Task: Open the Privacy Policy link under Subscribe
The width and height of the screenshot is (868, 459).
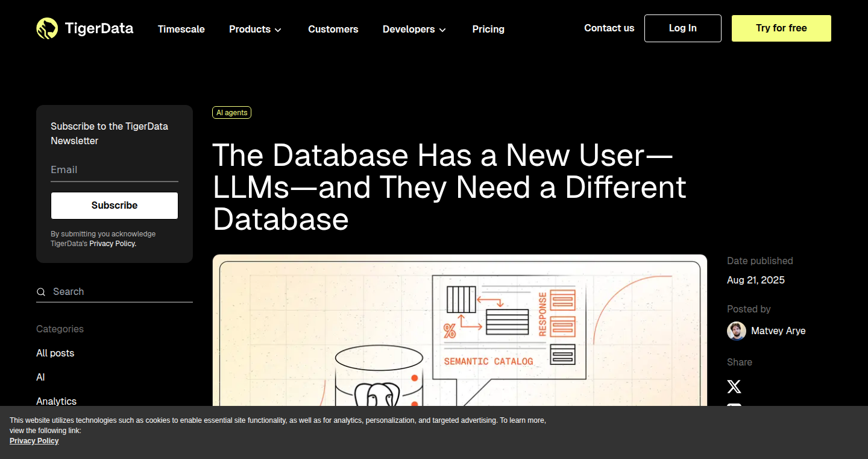Action: click(113, 244)
